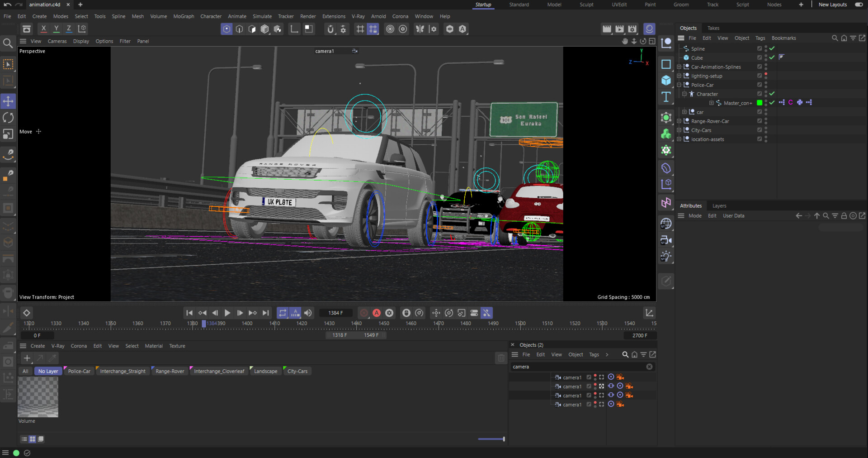Collapse the Character object
Screen dimensions: 868x458
tap(684, 94)
